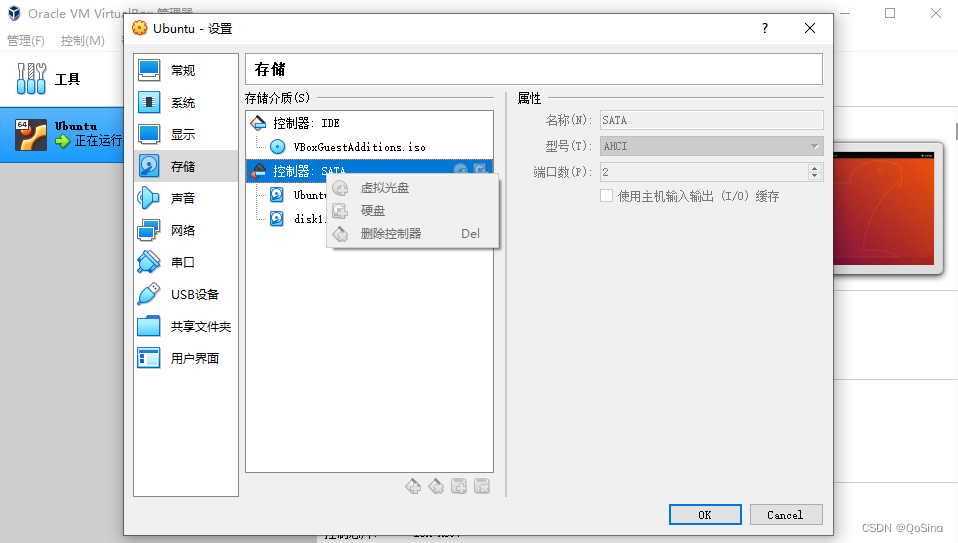Screen dimensions: 958x543
Task: Open the 共享文件夹 (Shared folders) category
Action: [186, 326]
